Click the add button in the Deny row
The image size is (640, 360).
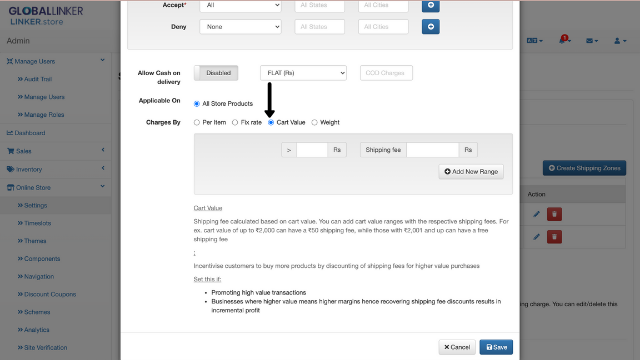[x=431, y=27]
